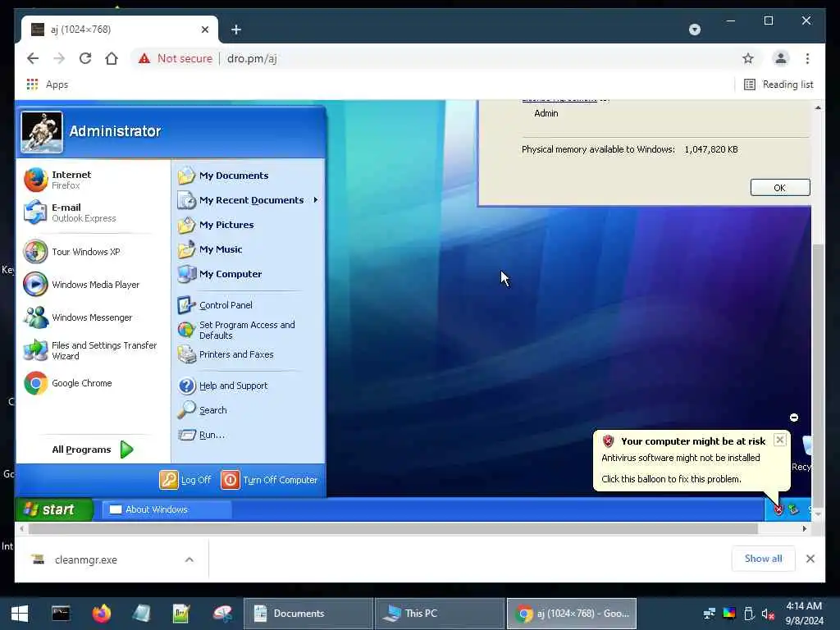840x630 pixels.
Task: Expand cleanmgr.exe download options chevron
Action: [x=189, y=559]
